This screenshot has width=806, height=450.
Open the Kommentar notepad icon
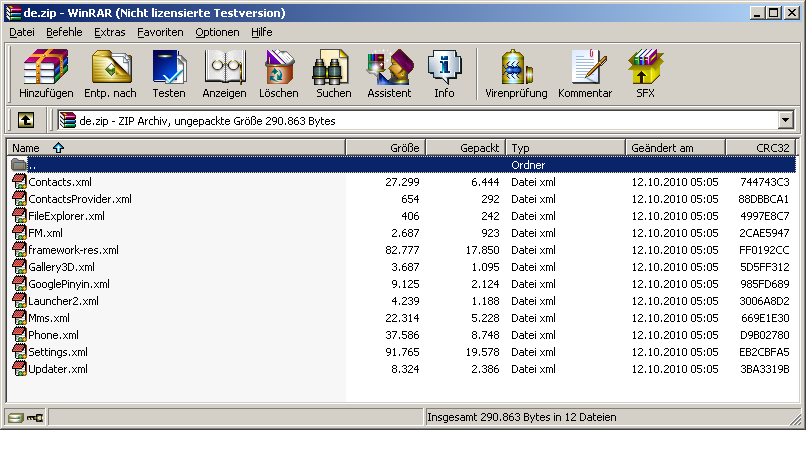click(588, 66)
